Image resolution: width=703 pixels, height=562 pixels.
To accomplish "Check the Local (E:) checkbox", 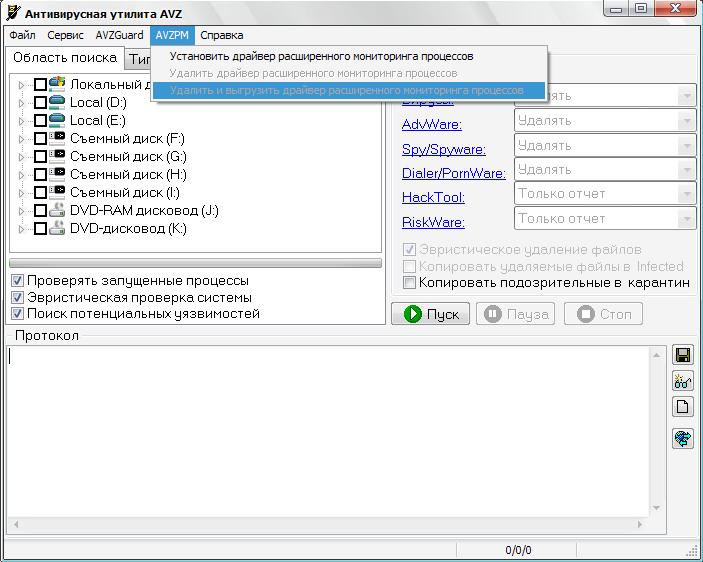I will 40,121.
